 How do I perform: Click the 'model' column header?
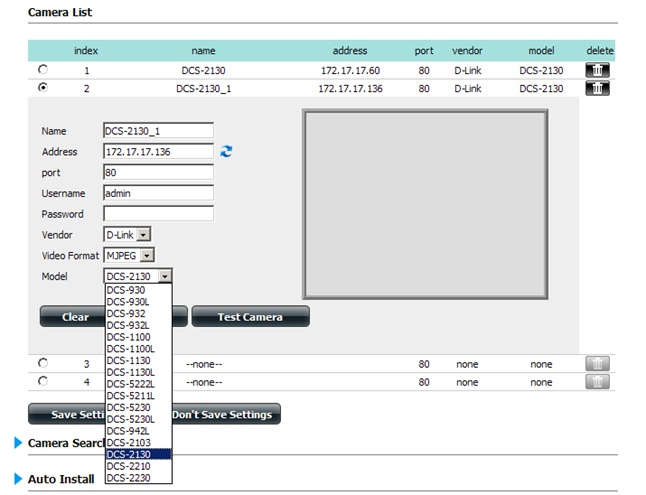pyautogui.click(x=541, y=51)
